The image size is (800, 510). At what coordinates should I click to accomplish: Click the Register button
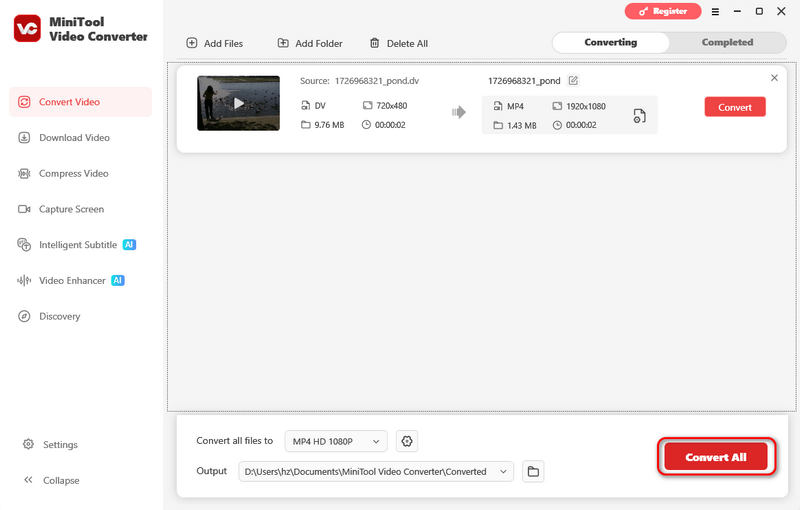663,11
